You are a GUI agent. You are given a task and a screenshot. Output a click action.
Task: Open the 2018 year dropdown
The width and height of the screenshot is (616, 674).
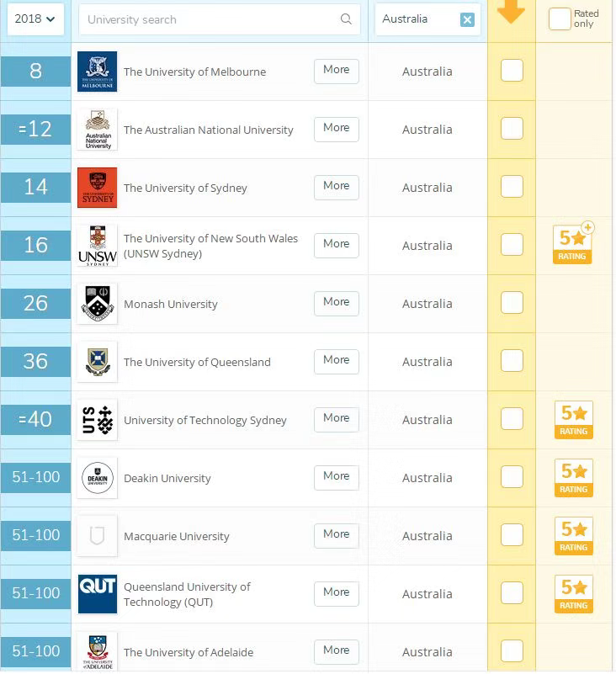[x=35, y=19]
